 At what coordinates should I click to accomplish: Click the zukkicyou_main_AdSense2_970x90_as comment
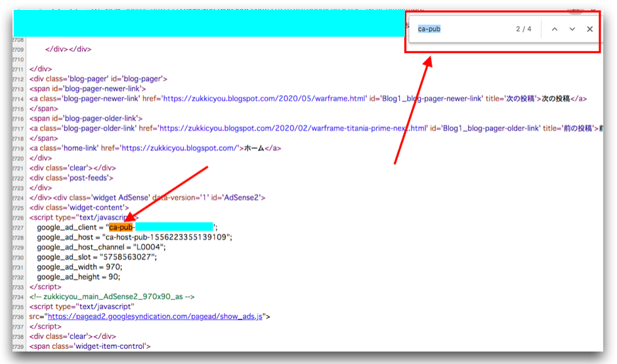(112, 297)
